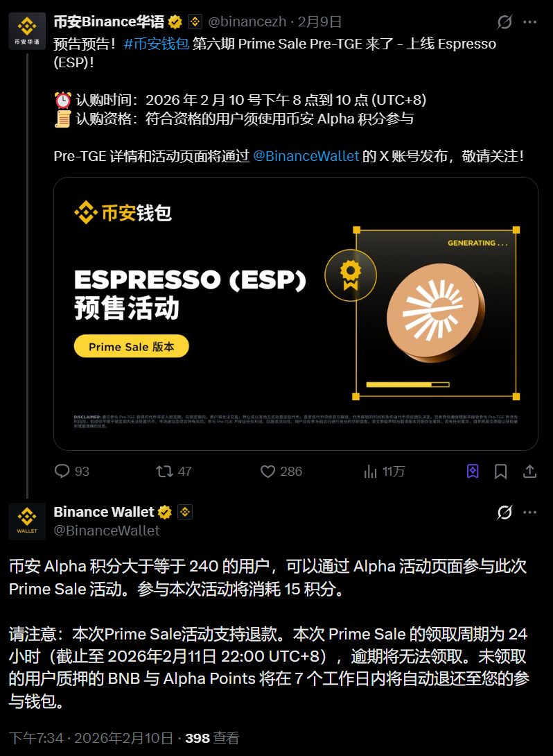Image resolution: width=553 pixels, height=756 pixels.
Task: Like the tweet with 286 hearts
Action: (267, 471)
